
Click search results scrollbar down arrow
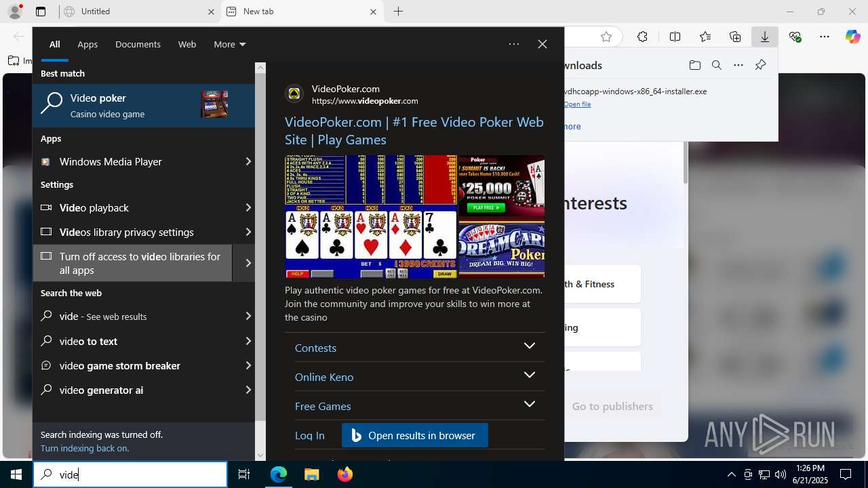coord(260,455)
